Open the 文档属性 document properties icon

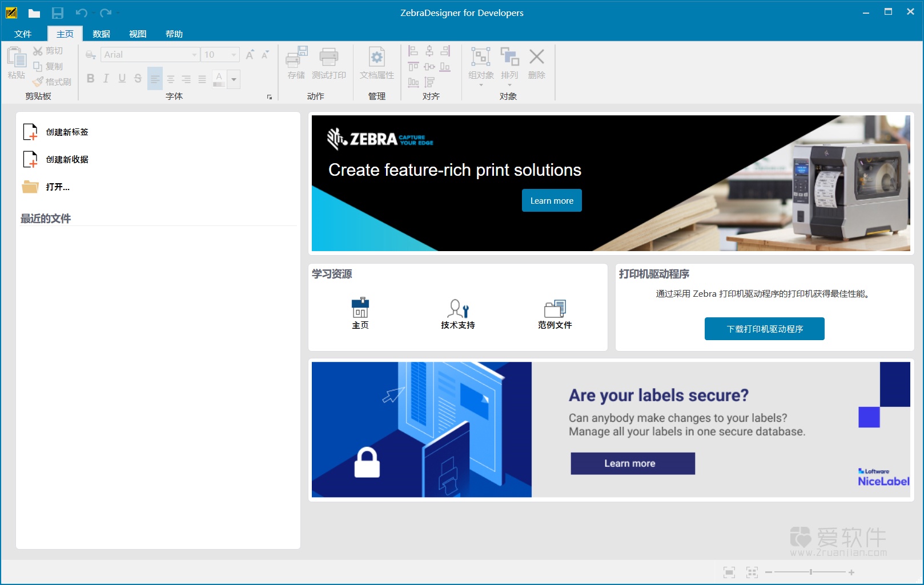[377, 64]
